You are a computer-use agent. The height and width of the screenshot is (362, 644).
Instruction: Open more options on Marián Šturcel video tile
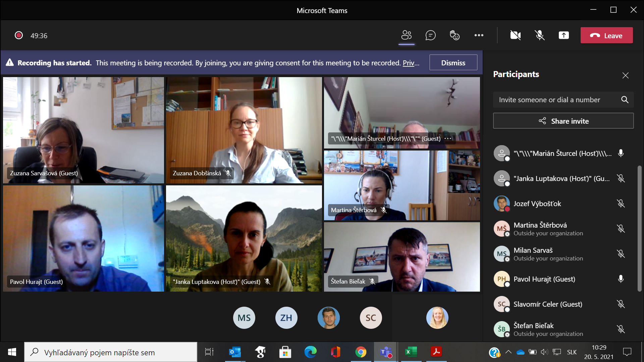coord(448,138)
